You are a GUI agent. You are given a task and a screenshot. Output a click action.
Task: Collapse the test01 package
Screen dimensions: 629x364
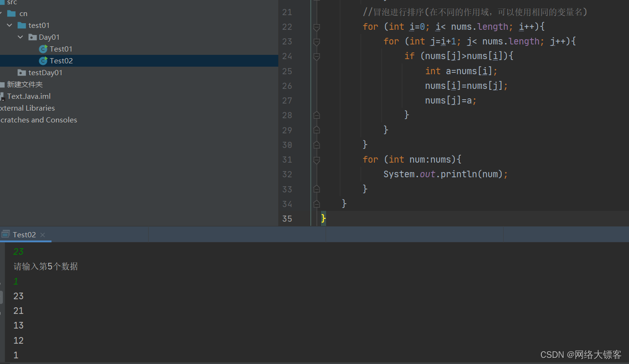pyautogui.click(x=9, y=25)
